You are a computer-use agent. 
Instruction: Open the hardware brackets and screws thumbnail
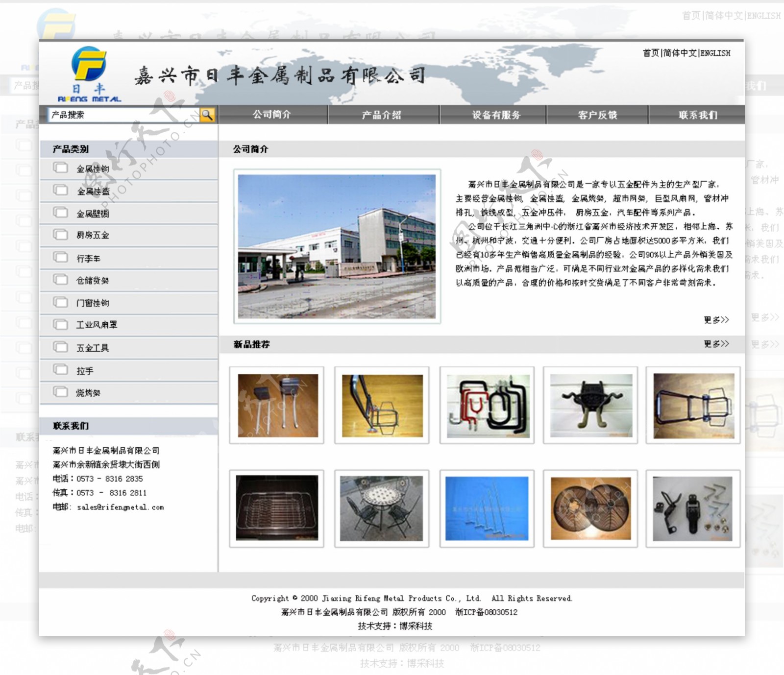(x=693, y=508)
